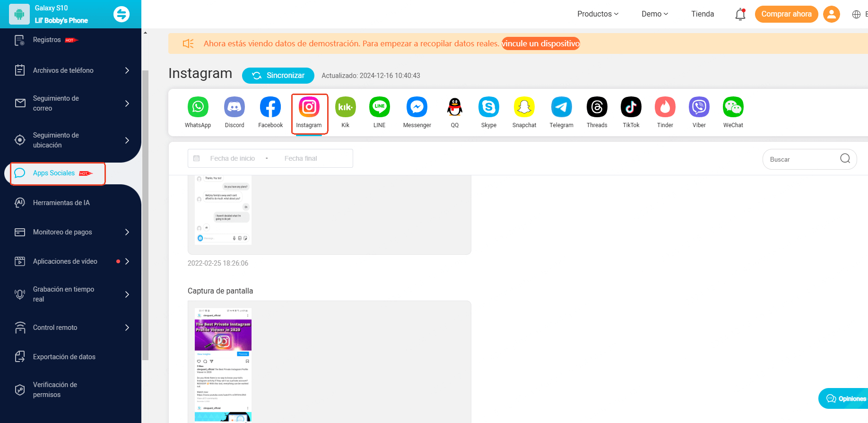This screenshot has height=423, width=868.
Task: Open the Viber app icon
Action: pyautogui.click(x=699, y=107)
